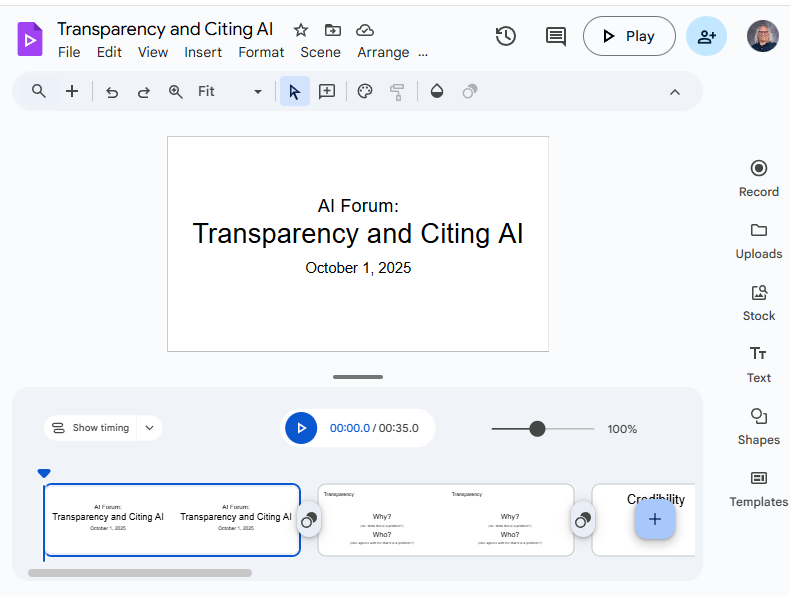790x596 pixels.
Task: Open the Fit zoom level dropdown
Action: coord(230,91)
